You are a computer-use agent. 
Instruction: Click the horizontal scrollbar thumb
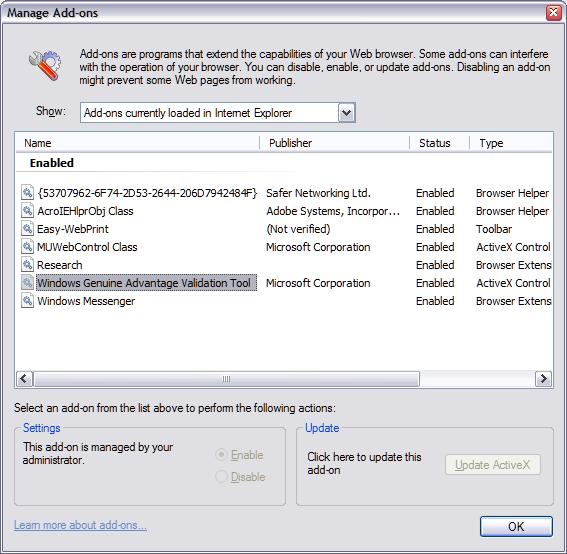pos(226,379)
